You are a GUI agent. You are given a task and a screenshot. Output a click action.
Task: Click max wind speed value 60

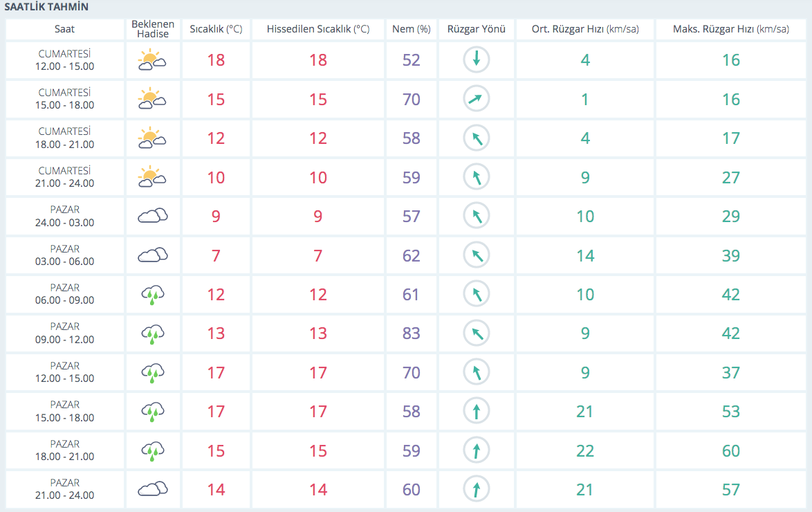pos(730,451)
